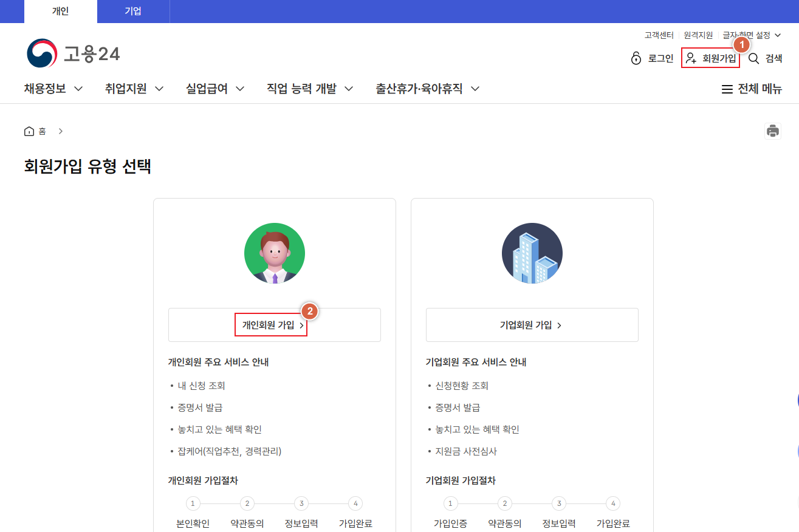The height and width of the screenshot is (532, 799).
Task: Click the 회원가입 person-plus icon
Action: [x=690, y=58]
